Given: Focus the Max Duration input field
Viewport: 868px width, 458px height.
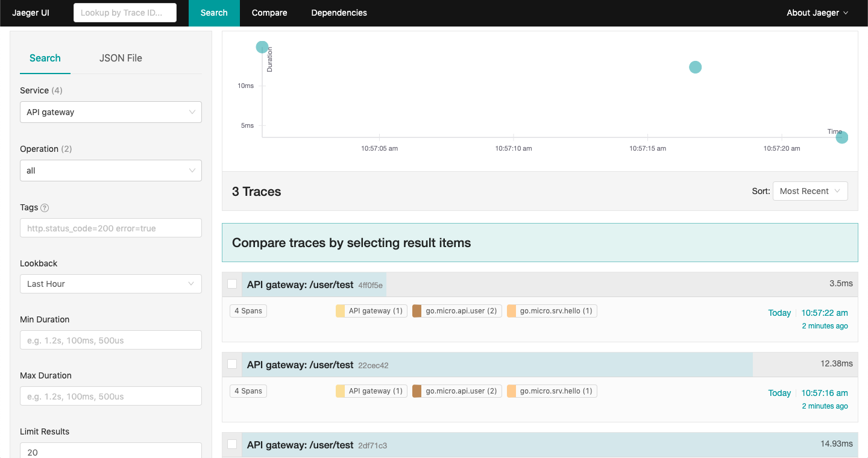Looking at the screenshot, I should [111, 396].
